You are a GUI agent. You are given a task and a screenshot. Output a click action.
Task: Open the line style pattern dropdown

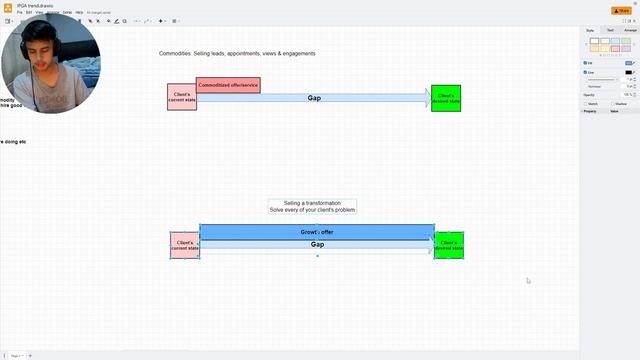coord(603,79)
